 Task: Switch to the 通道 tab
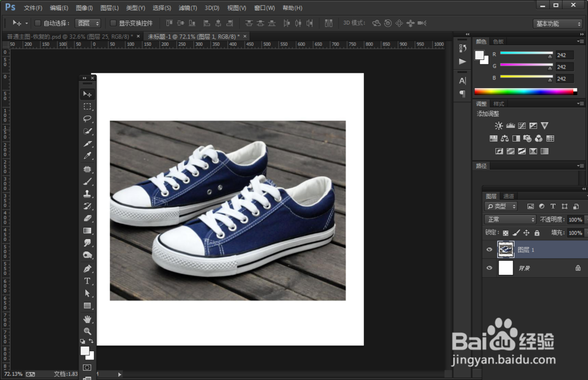509,196
